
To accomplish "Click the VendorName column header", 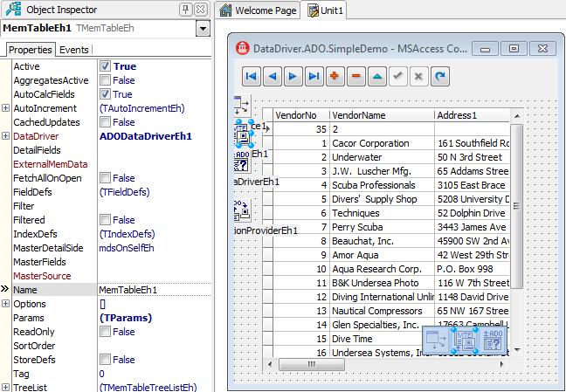I will coord(358,115).
